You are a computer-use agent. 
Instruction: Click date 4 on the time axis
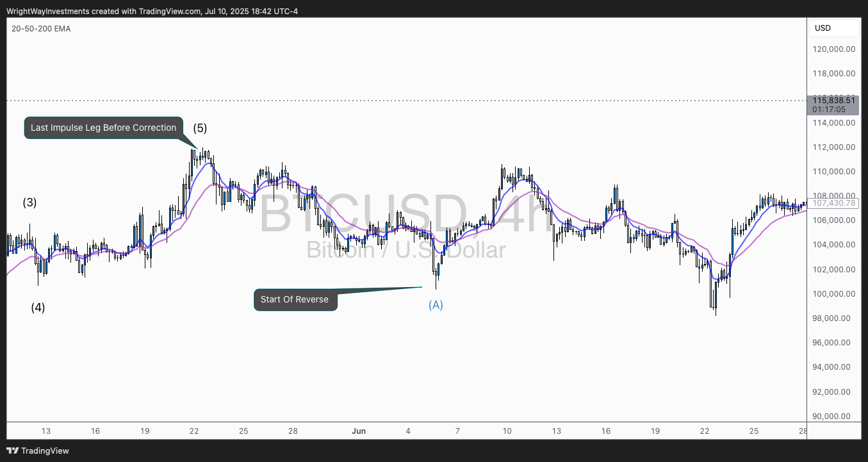coord(408,431)
